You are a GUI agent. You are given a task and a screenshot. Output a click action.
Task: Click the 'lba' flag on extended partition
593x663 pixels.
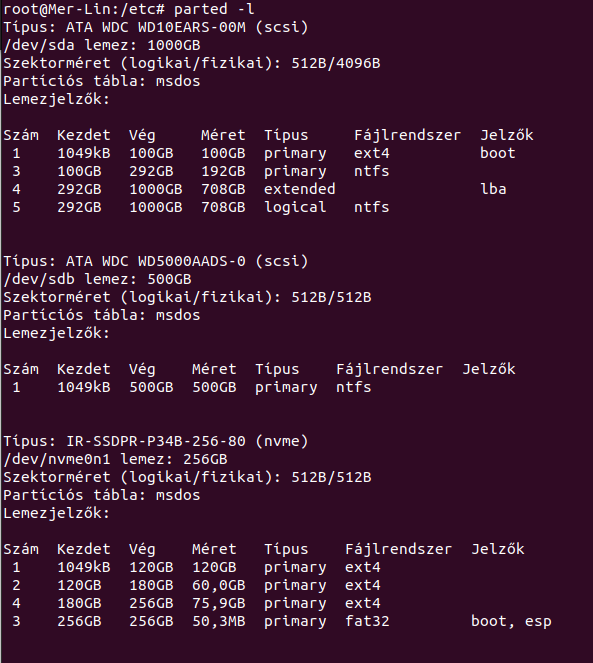pos(493,189)
